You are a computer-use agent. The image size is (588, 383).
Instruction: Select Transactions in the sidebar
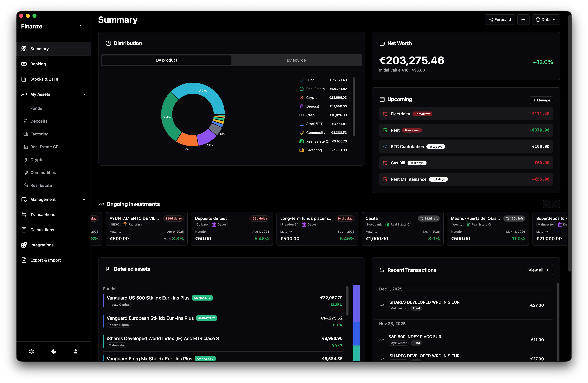point(43,215)
